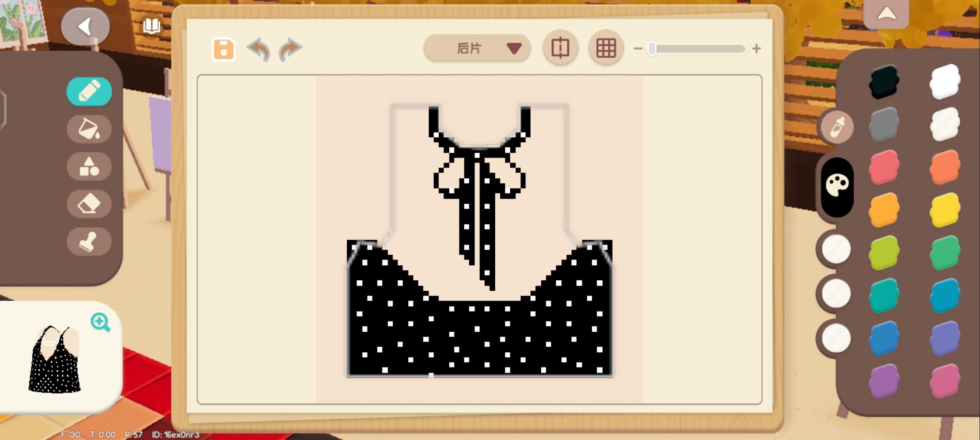Viewport: 980px width, 440px height.
Task: Click the save floppy disk icon
Action: tap(223, 49)
